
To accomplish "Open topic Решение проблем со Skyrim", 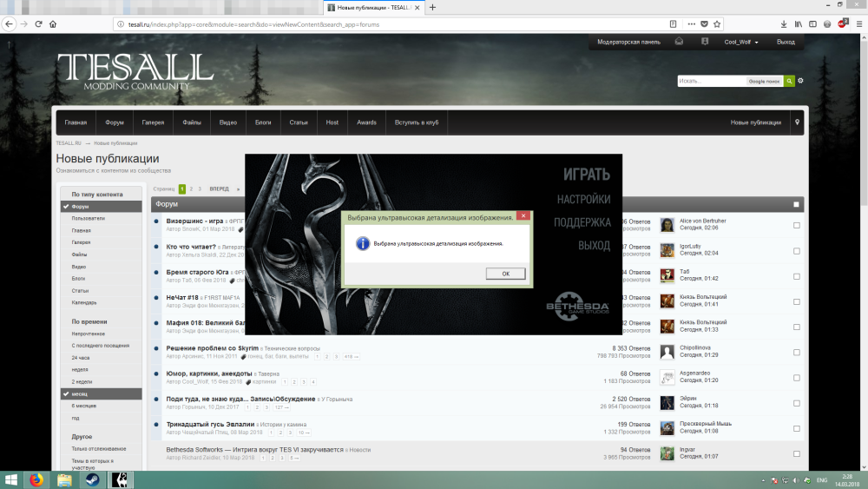I will point(212,348).
